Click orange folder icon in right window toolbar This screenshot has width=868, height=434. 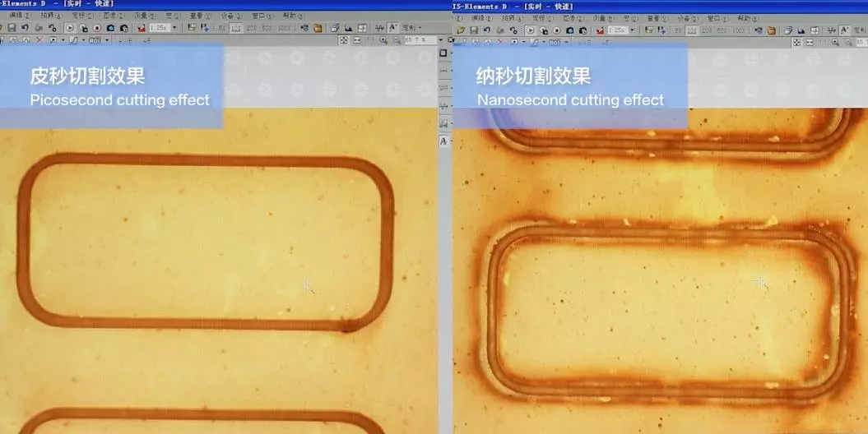pyautogui.click(x=772, y=30)
